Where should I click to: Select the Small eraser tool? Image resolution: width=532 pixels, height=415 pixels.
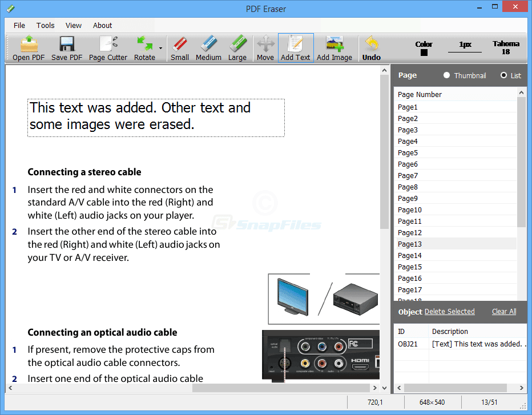pyautogui.click(x=180, y=48)
